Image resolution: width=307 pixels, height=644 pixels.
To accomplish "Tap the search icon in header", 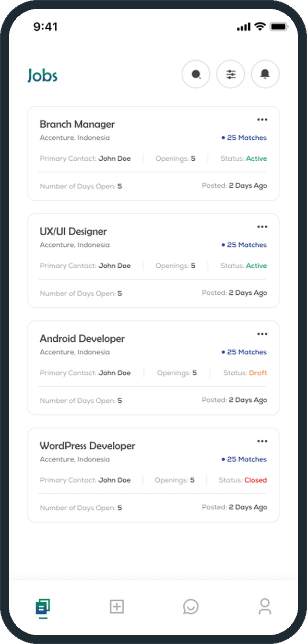I will point(196,75).
